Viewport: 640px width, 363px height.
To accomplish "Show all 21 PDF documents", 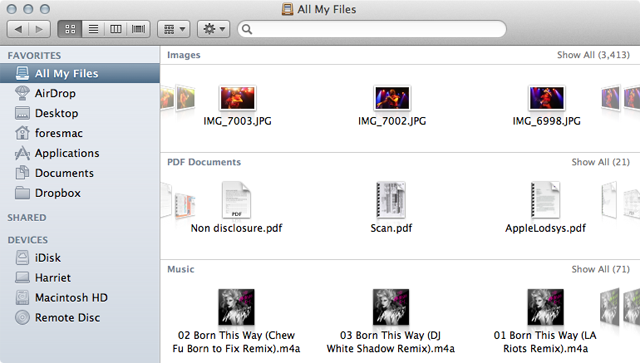I will 601,162.
